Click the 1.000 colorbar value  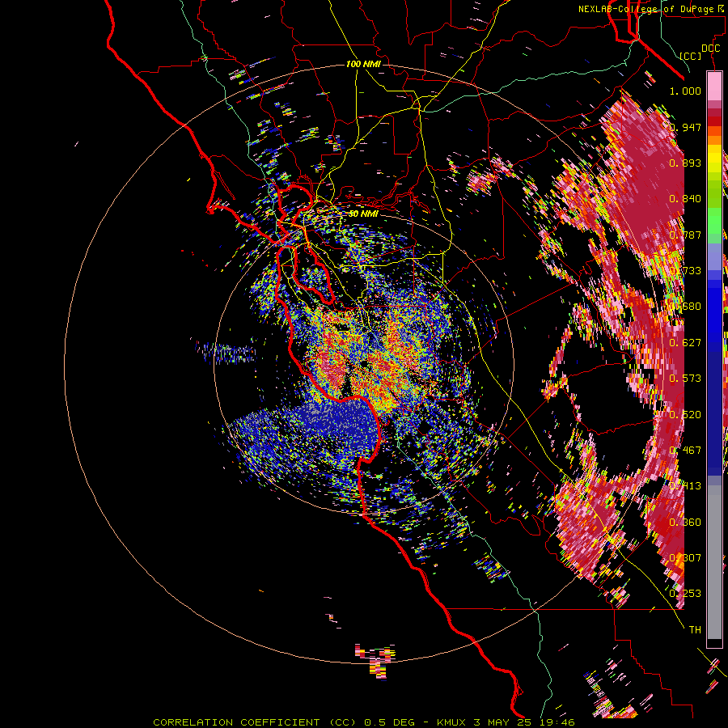point(685,91)
